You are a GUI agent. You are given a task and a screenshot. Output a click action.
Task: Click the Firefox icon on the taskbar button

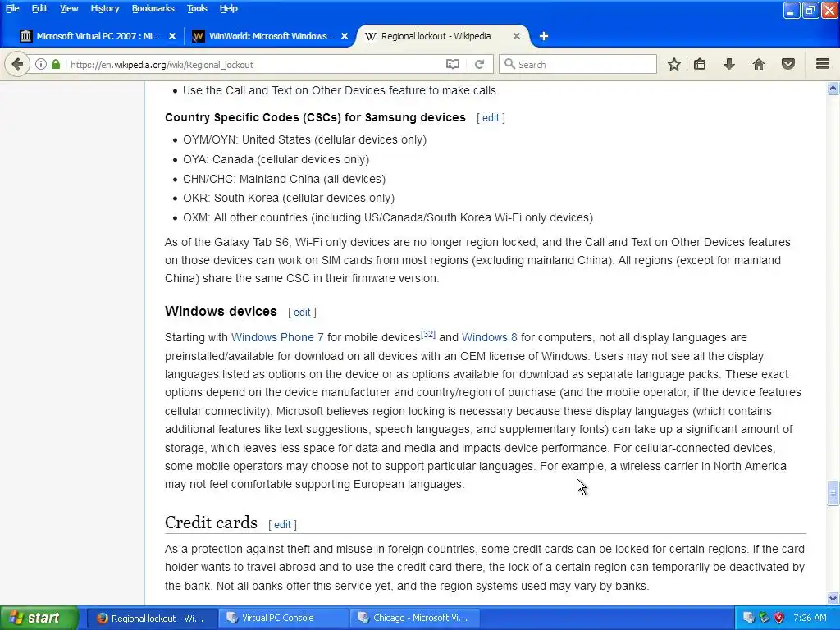coord(102,619)
